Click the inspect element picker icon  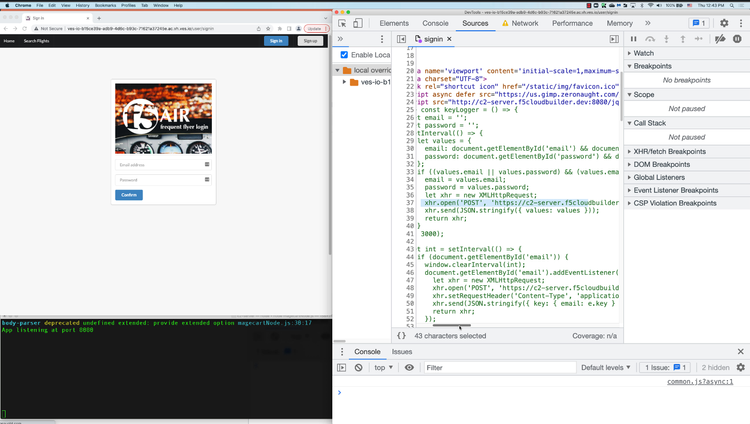point(343,23)
